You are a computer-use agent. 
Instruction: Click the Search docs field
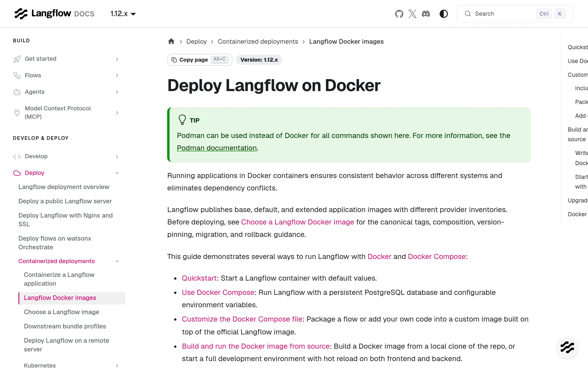pos(515,14)
